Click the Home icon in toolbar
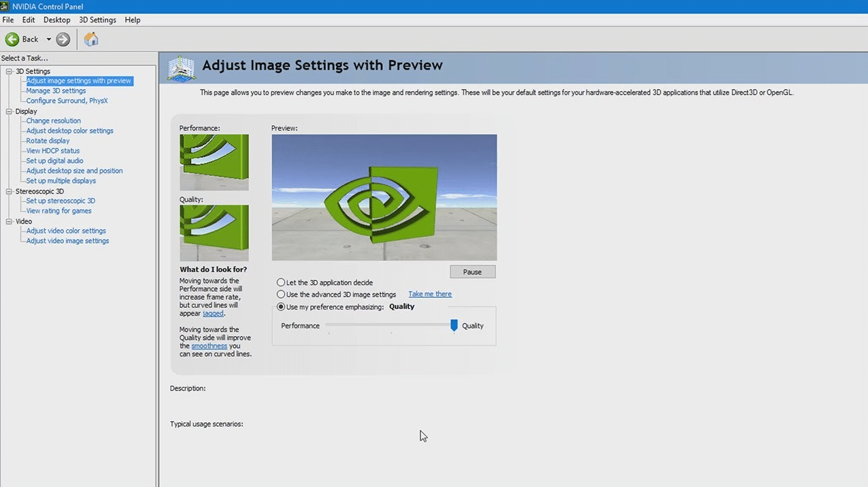 coord(91,39)
